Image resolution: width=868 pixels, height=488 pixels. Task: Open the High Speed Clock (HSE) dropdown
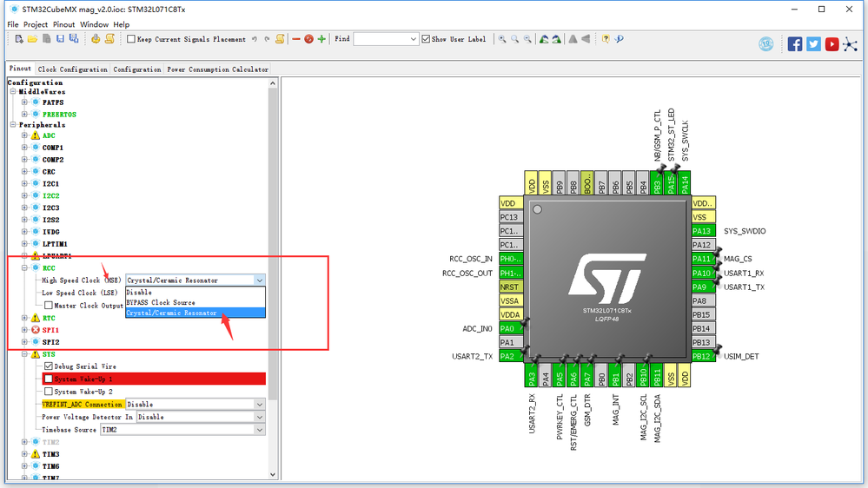point(260,280)
